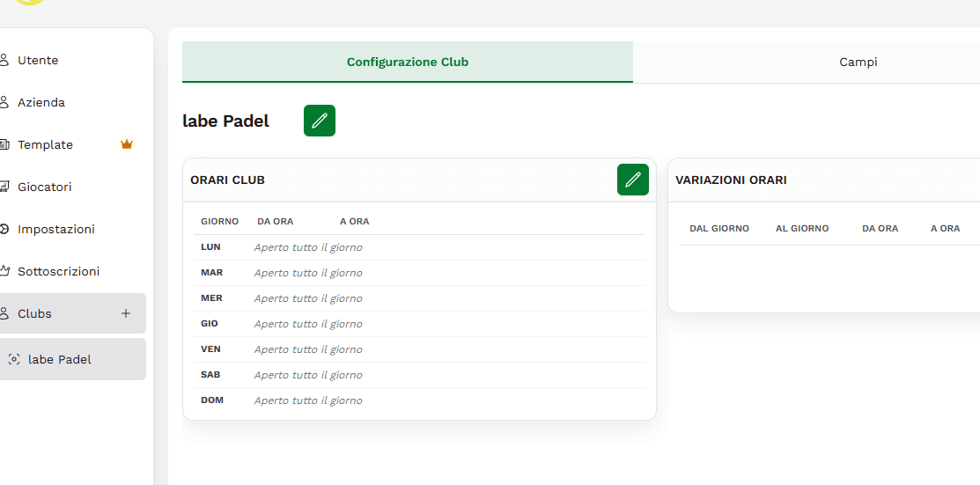
Task: Edit club hours with Orari Club pencil icon
Action: click(632, 180)
